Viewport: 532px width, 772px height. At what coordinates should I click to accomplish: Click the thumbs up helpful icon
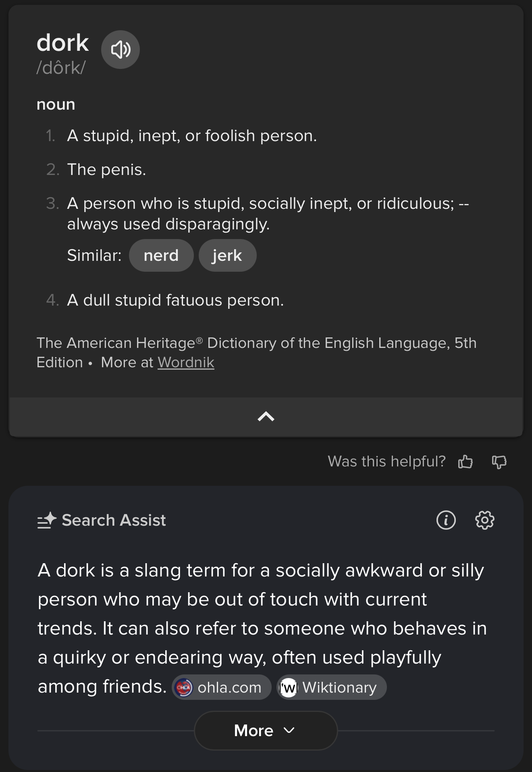(x=465, y=462)
